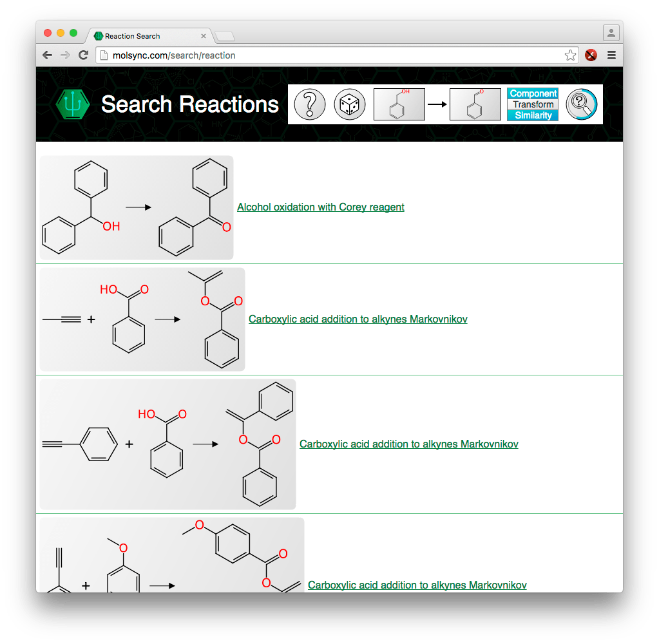Click the red blocker extension icon
This screenshot has height=644, width=659.
591,55
